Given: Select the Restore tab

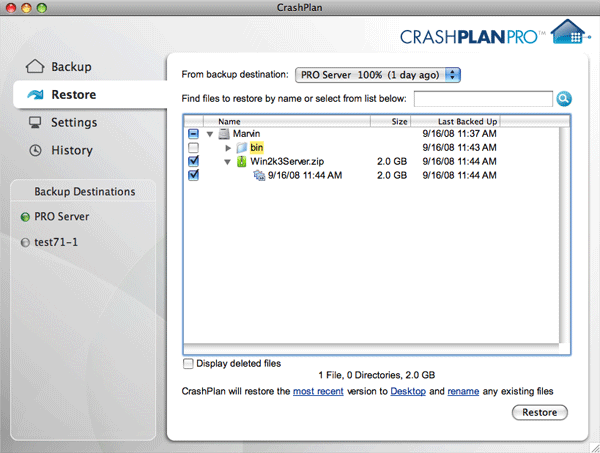Looking at the screenshot, I should click(90, 95).
